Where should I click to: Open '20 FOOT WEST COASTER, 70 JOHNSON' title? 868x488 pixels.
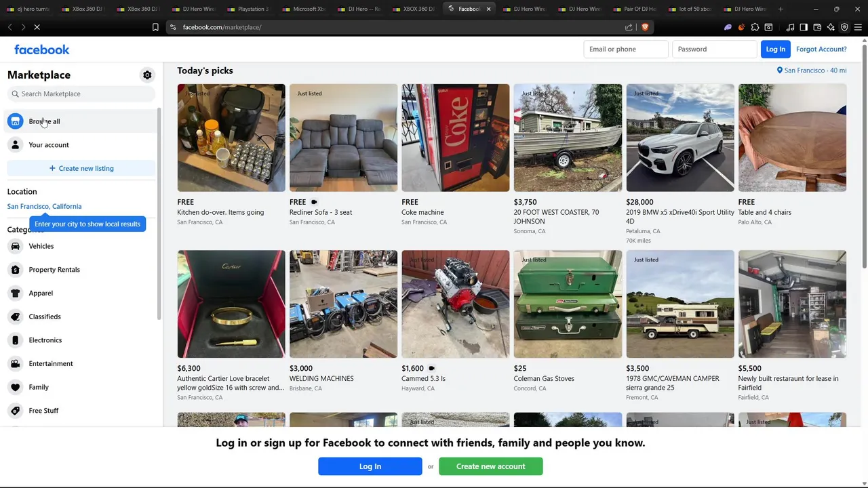click(556, 217)
